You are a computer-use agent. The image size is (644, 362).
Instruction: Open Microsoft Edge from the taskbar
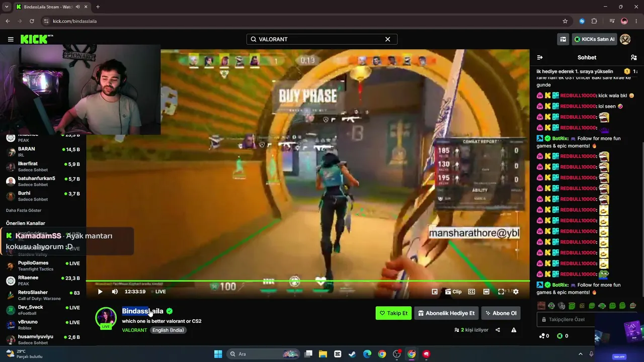point(367,354)
